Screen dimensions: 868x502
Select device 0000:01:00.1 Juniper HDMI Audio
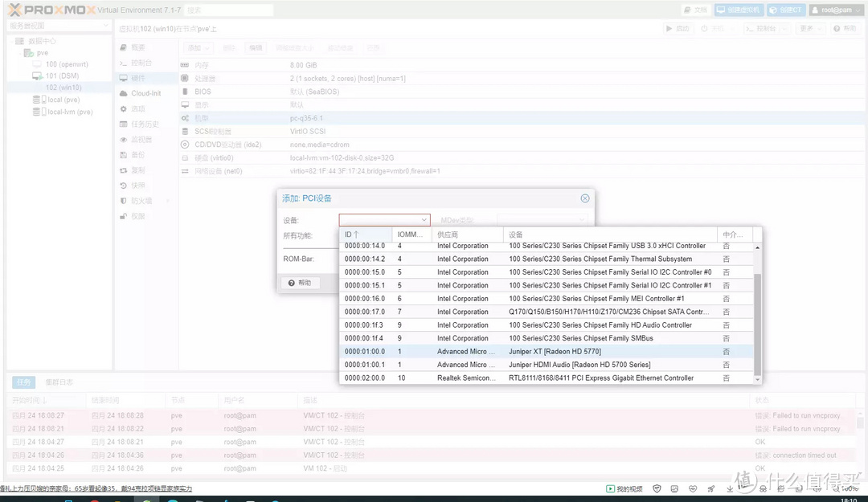(547, 365)
